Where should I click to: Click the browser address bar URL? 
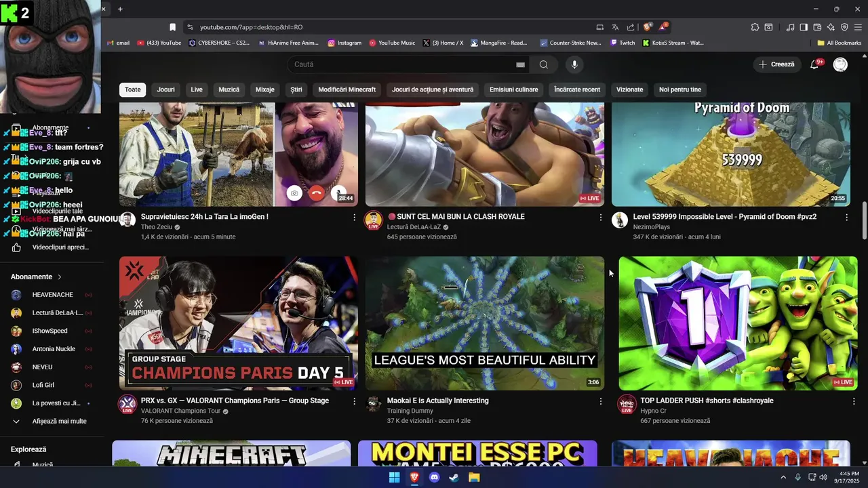click(x=252, y=27)
